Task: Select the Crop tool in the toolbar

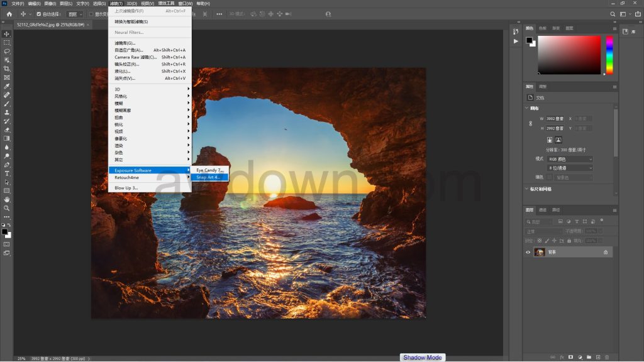Action: [7, 69]
